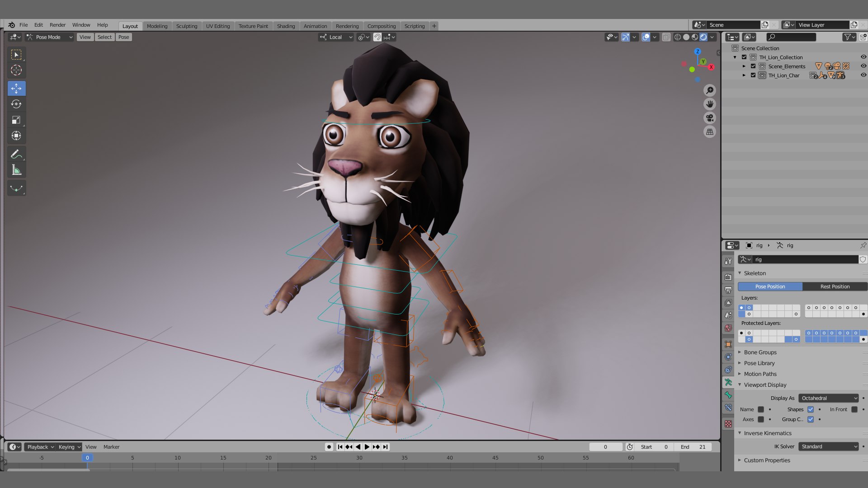Open the Pose Mode dropdown
The image size is (868, 488).
click(x=49, y=37)
